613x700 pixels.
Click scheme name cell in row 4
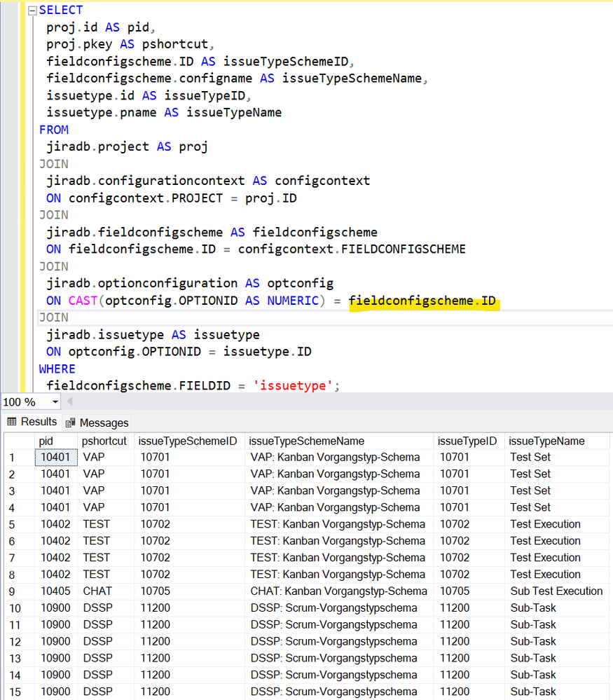[x=339, y=507]
